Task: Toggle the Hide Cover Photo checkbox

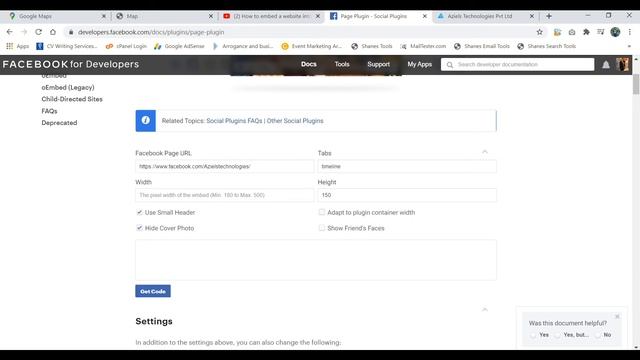Action: [x=140, y=228]
